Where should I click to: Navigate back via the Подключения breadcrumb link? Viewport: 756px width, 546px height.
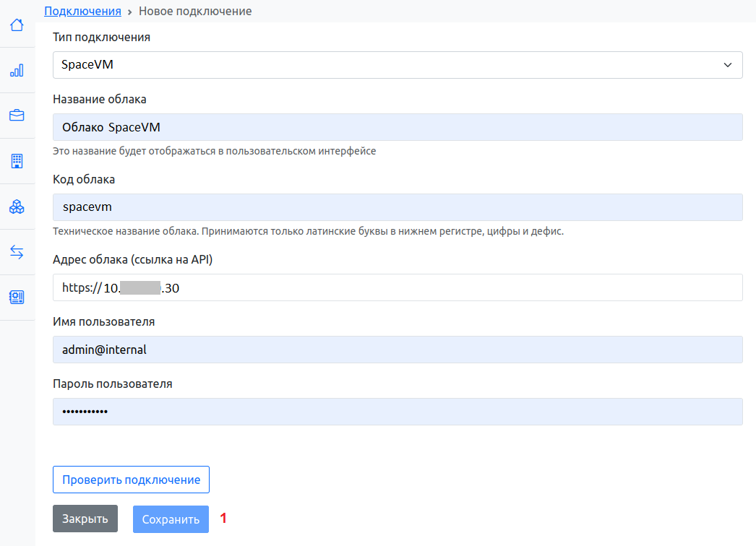pos(82,12)
